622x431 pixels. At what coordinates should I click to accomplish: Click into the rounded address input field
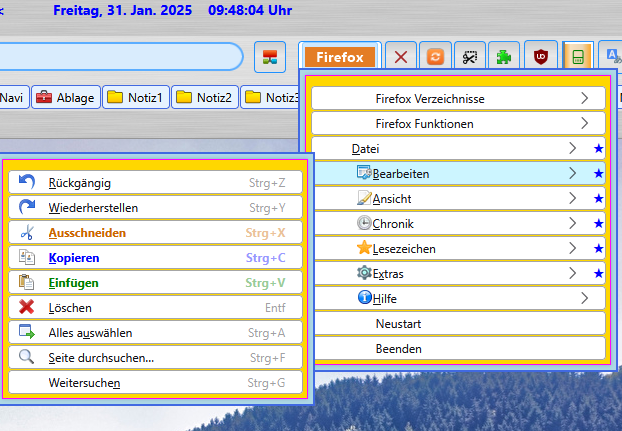point(120,56)
